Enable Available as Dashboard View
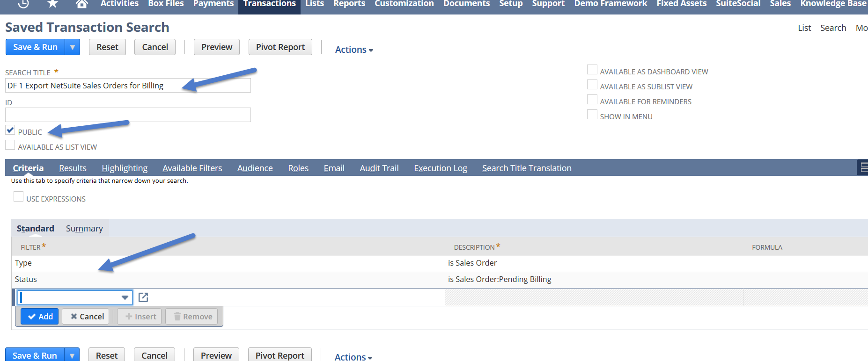 click(592, 70)
